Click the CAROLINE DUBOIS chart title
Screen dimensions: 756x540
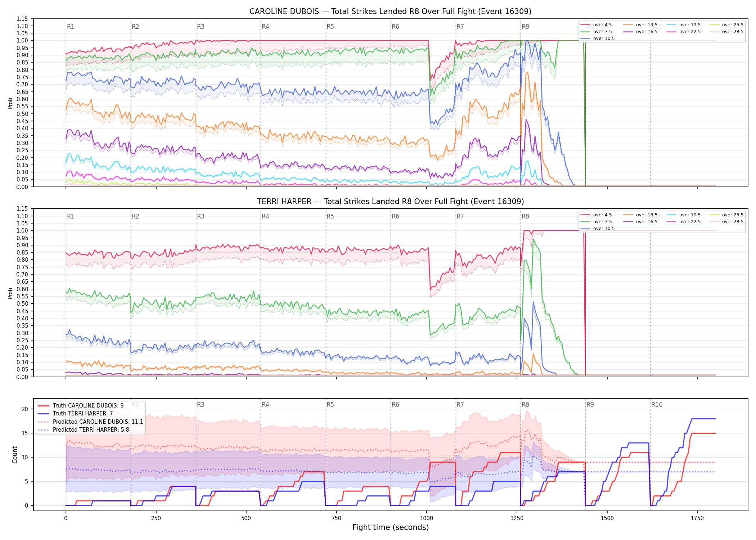390,12
